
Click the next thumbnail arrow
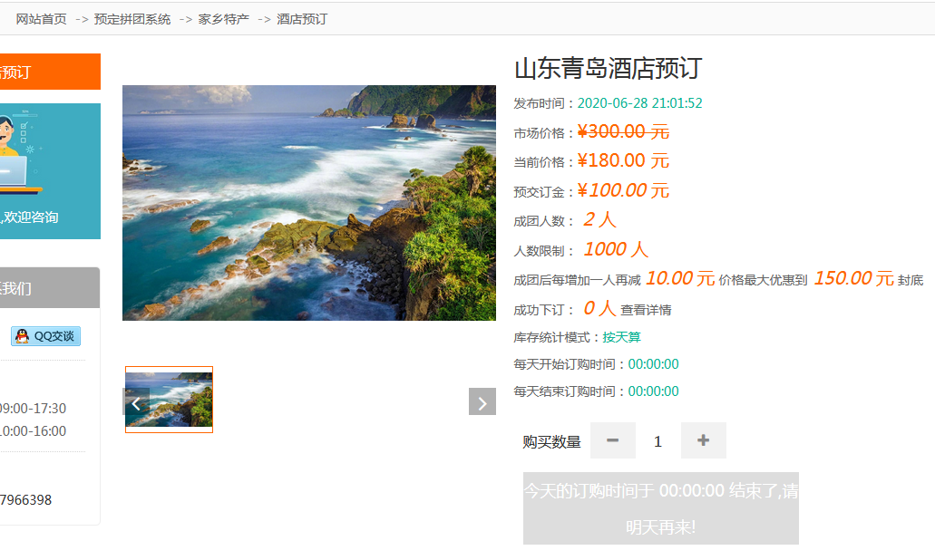click(482, 401)
